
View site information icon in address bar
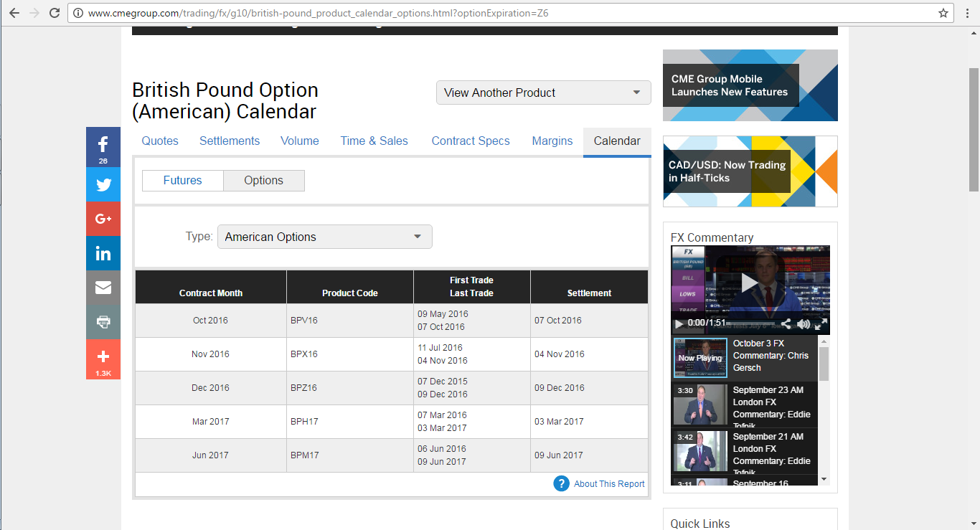(78, 13)
